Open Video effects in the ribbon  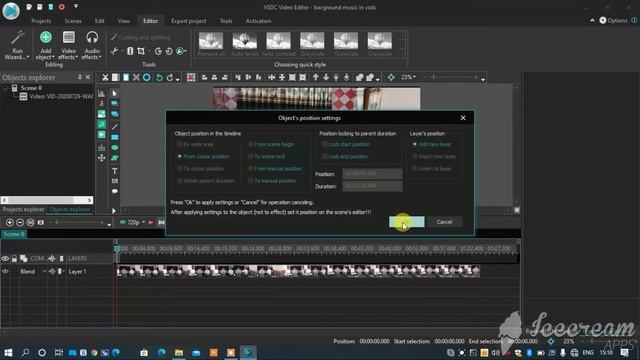click(x=68, y=44)
